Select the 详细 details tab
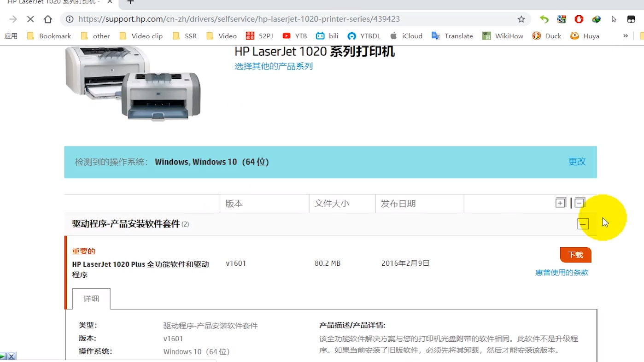The width and height of the screenshot is (644, 362). pyautogui.click(x=91, y=298)
